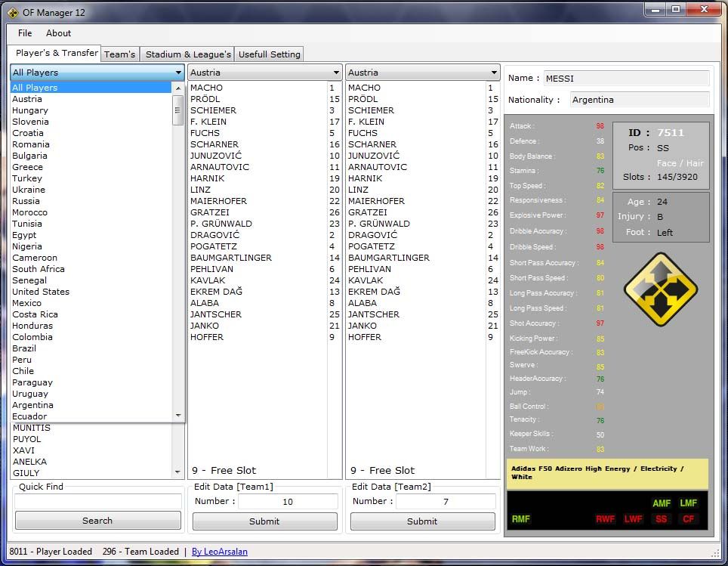Click the CF position indicator
This screenshot has width=728, height=566.
688,519
